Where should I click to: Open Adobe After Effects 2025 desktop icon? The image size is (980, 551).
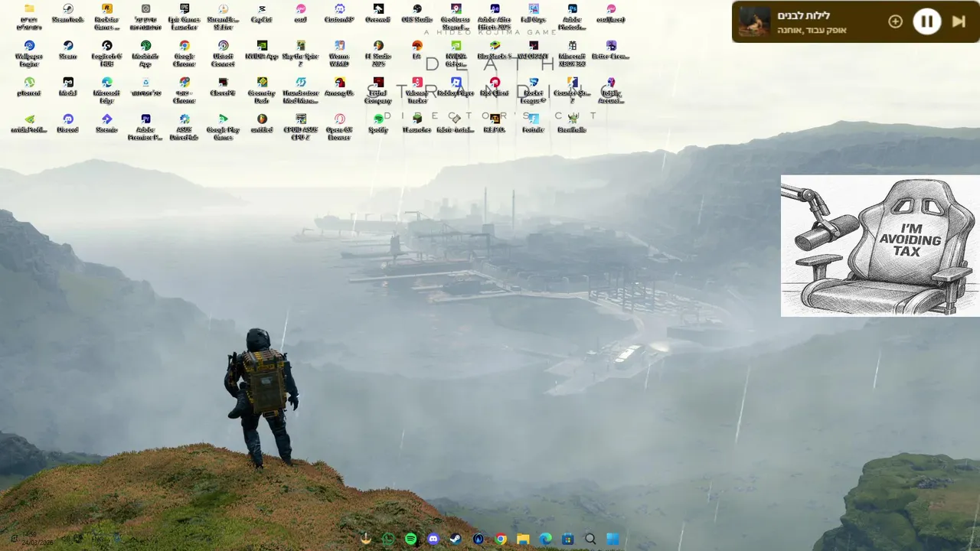pyautogui.click(x=495, y=17)
